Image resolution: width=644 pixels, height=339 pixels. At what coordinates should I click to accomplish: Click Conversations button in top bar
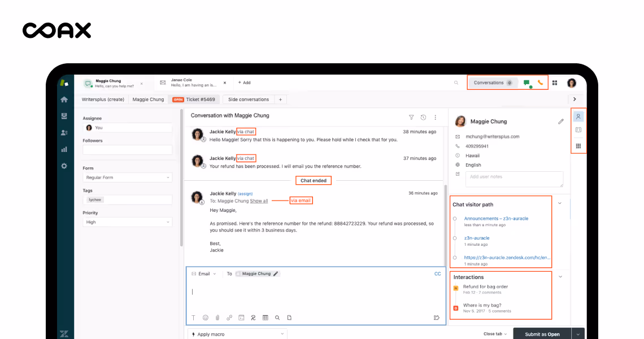pos(493,82)
